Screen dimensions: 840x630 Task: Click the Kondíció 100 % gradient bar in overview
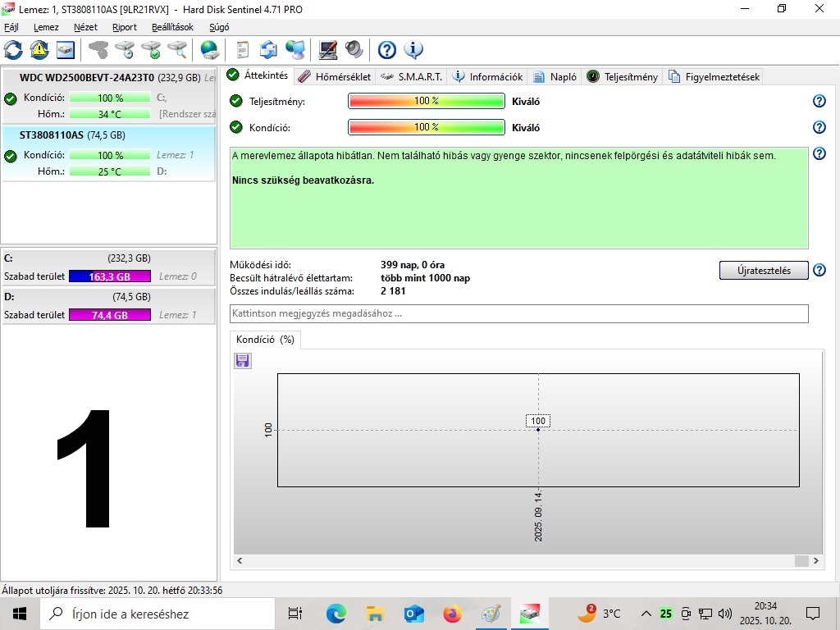[427, 127]
